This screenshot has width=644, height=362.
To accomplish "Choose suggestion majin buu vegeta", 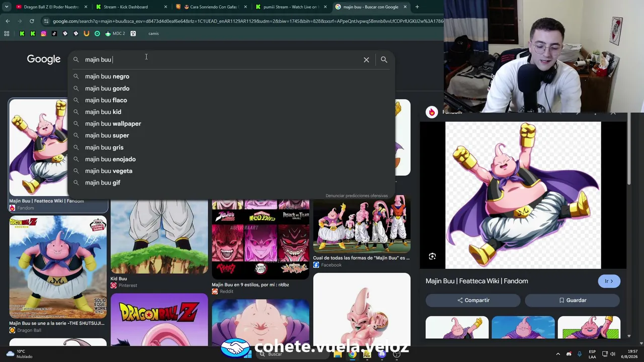I will tap(231, 171).
